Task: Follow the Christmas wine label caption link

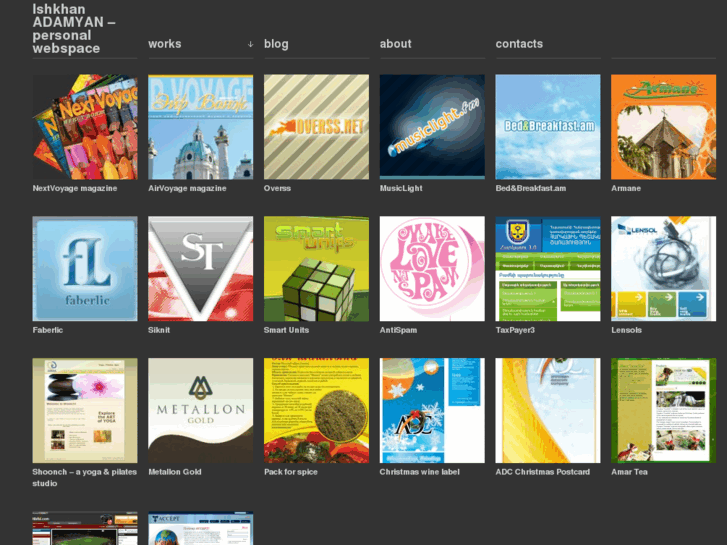Action: point(420,472)
